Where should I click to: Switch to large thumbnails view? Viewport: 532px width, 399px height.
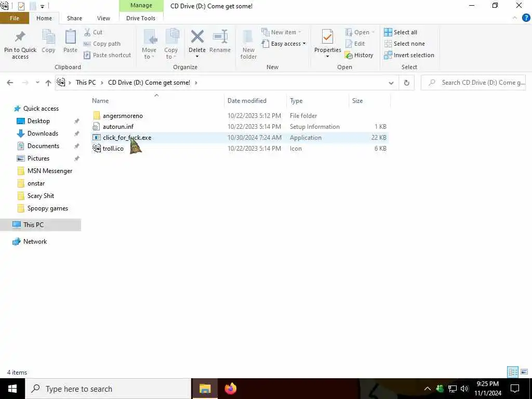pyautogui.click(x=524, y=372)
